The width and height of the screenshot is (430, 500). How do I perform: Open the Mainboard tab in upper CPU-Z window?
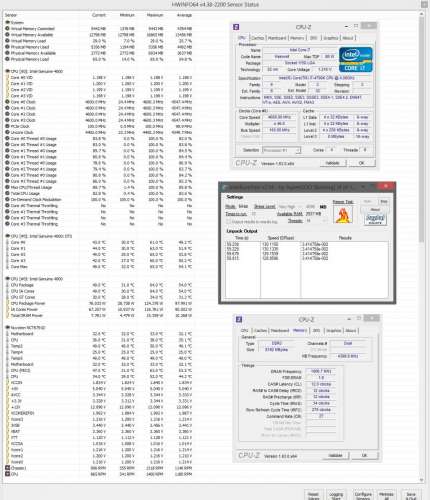point(277,38)
